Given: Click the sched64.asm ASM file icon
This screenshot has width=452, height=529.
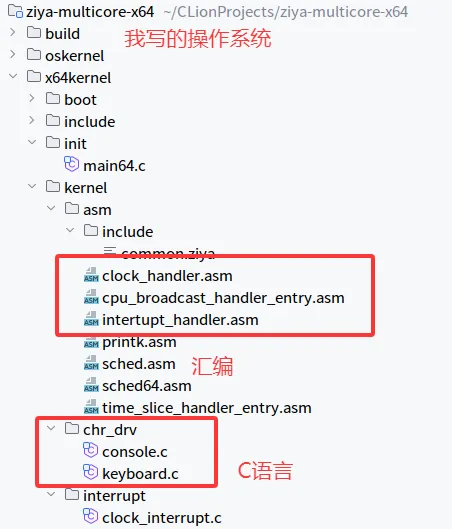Looking at the screenshot, I should point(91,385).
